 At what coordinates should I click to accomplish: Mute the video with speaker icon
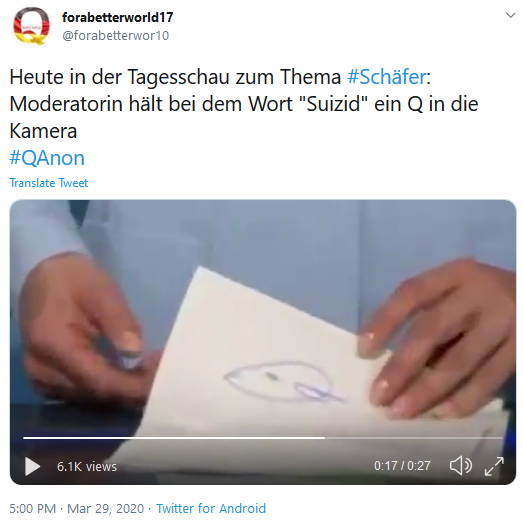pos(460,466)
